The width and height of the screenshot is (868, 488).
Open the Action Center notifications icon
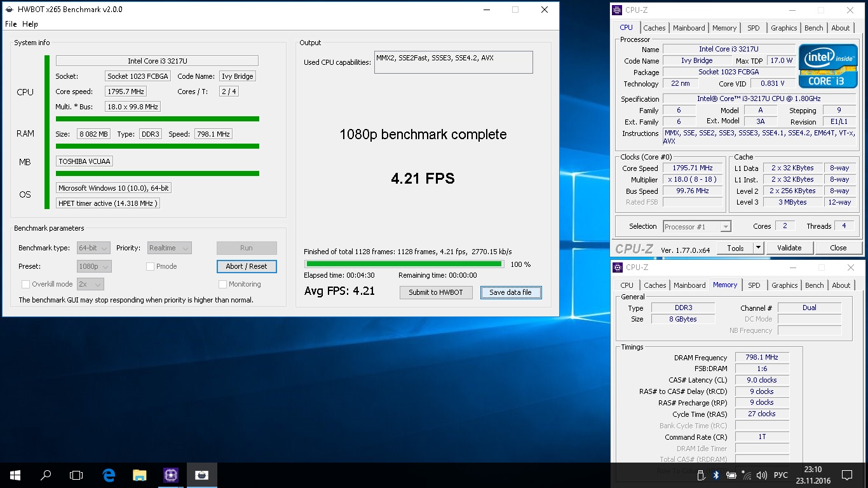click(846, 475)
